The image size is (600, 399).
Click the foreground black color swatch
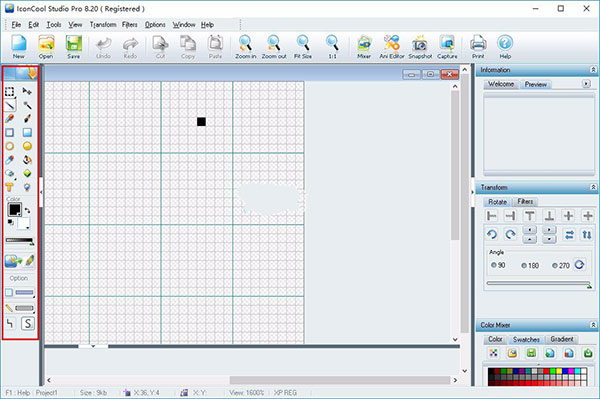(15, 210)
